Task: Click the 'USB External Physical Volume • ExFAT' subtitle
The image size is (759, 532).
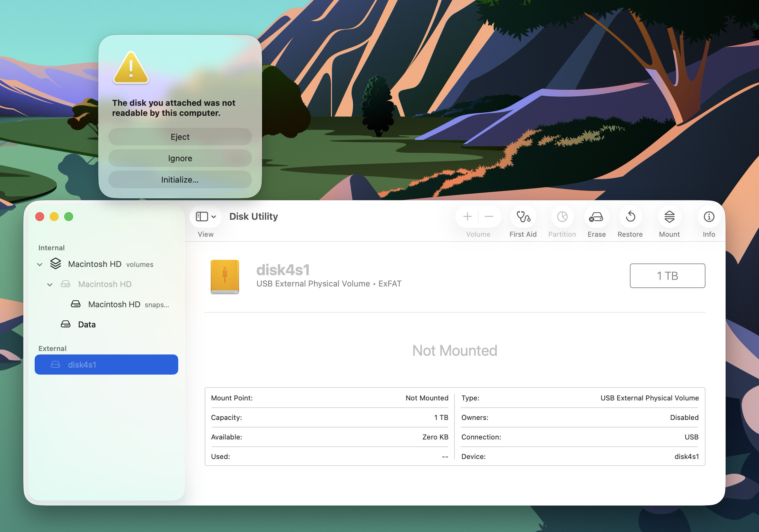Action: [329, 284]
